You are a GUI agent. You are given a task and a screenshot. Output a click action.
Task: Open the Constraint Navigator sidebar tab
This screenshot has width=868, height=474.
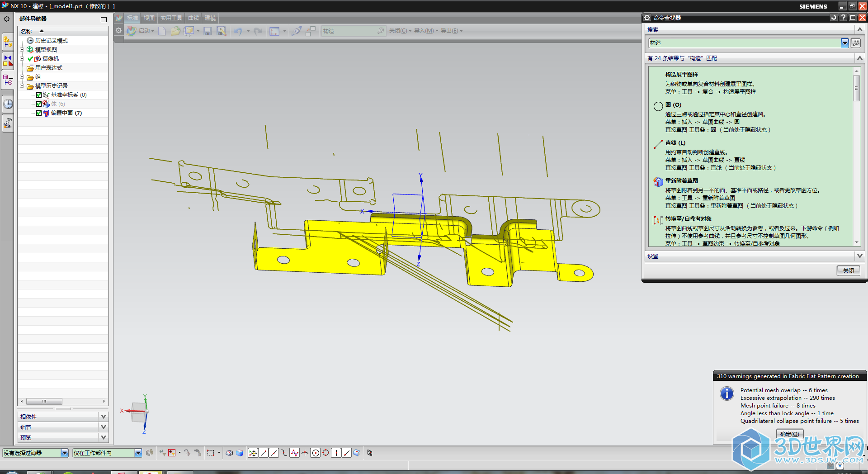8,61
